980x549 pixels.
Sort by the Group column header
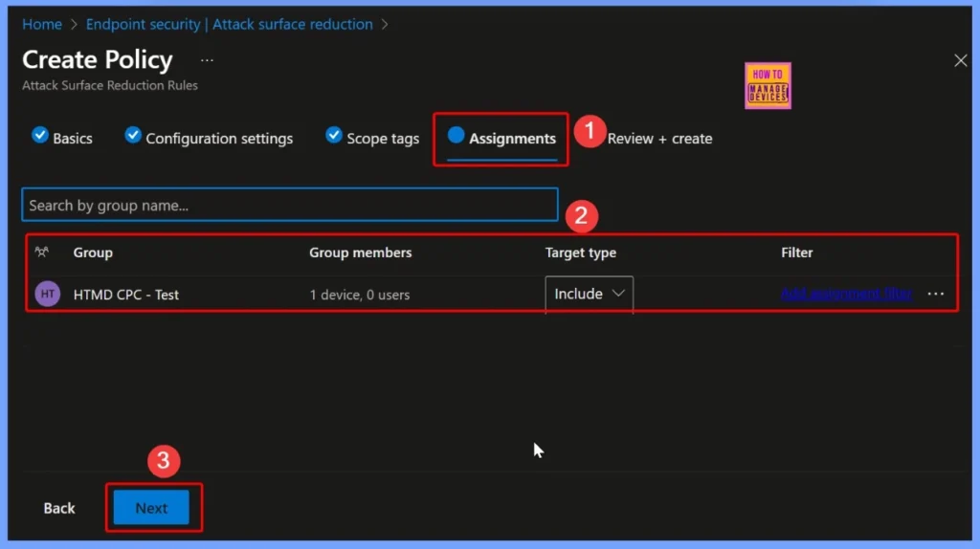coord(93,253)
